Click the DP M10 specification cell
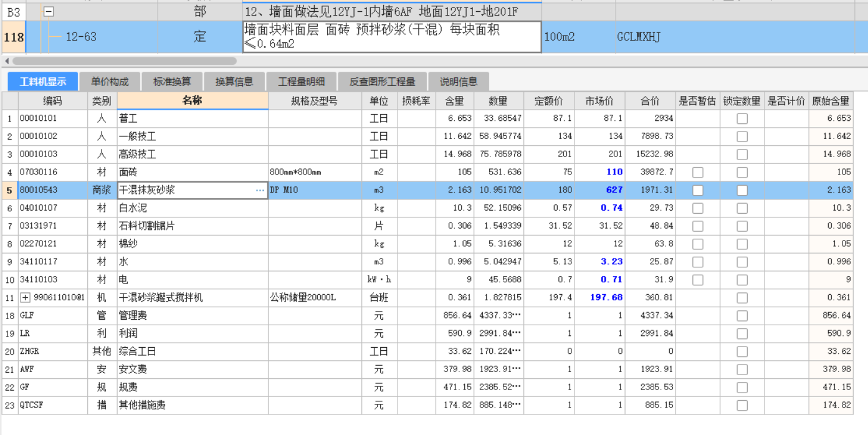The height and width of the screenshot is (435, 868). [315, 190]
